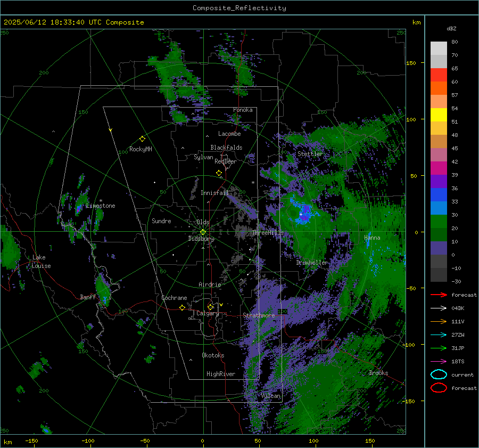Click yellow diamond marker below Cochrane label
This screenshot has height=448, width=479.
click(x=183, y=307)
